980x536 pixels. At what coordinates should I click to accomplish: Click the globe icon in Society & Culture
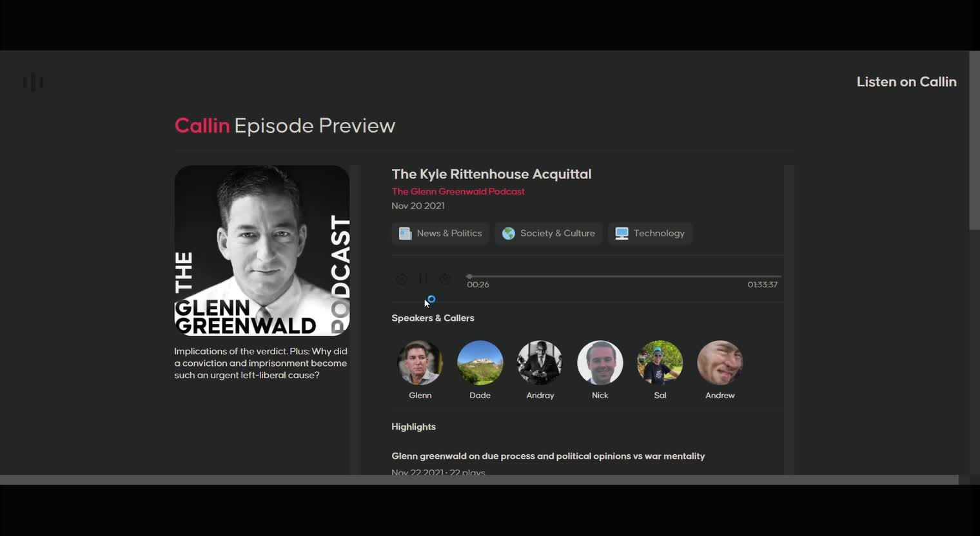coord(509,233)
